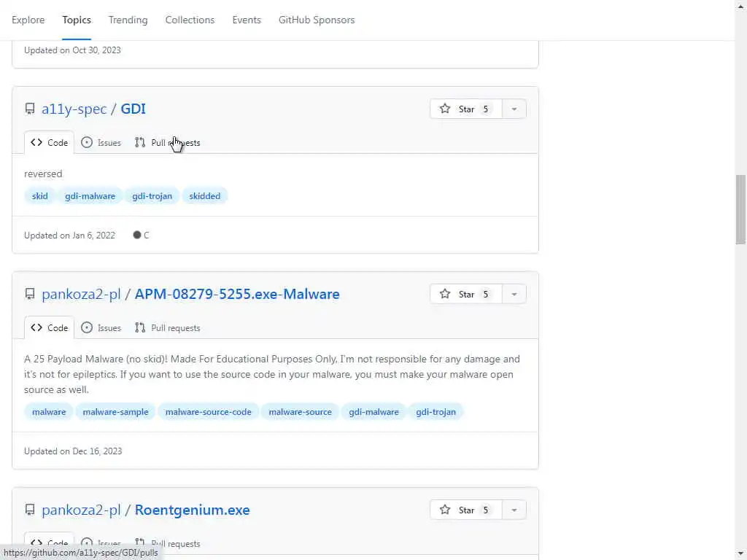The width and height of the screenshot is (747, 560).
Task: Open Code tab of APM-08279 repository
Action: pos(49,327)
